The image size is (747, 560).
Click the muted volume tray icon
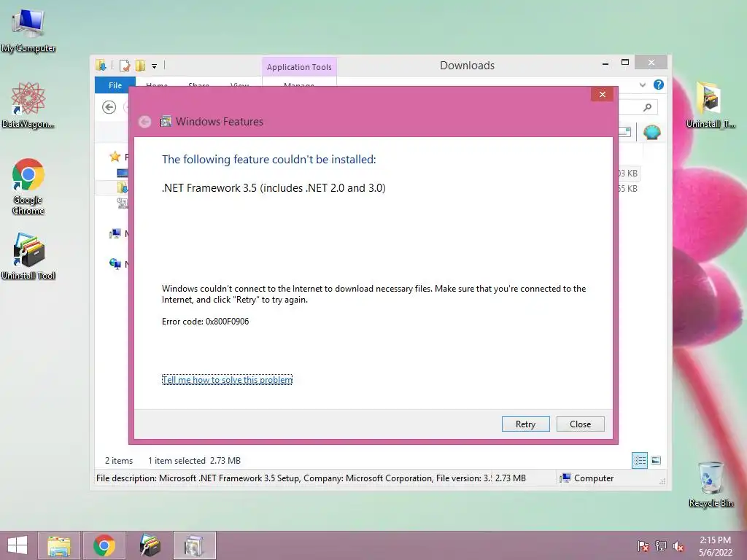click(x=678, y=546)
